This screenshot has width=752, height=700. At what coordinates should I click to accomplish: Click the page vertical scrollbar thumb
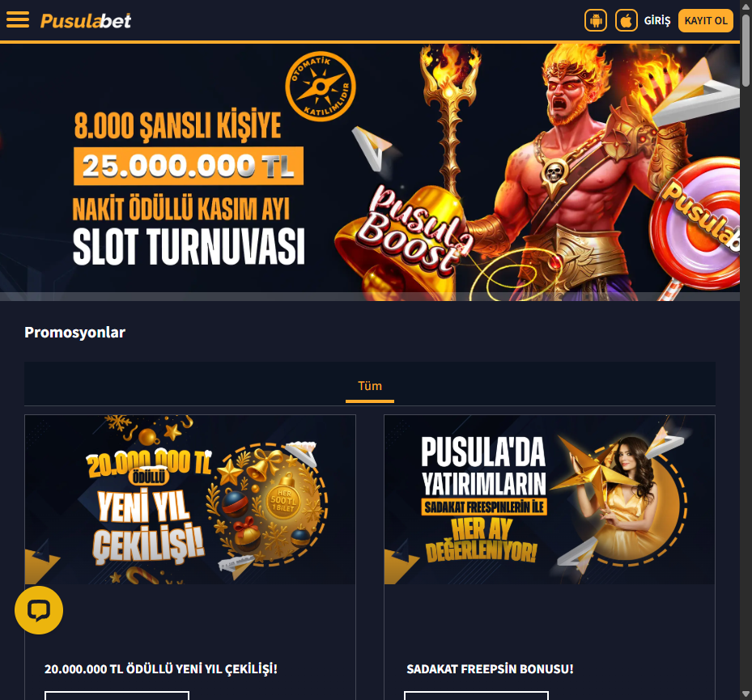(x=746, y=50)
